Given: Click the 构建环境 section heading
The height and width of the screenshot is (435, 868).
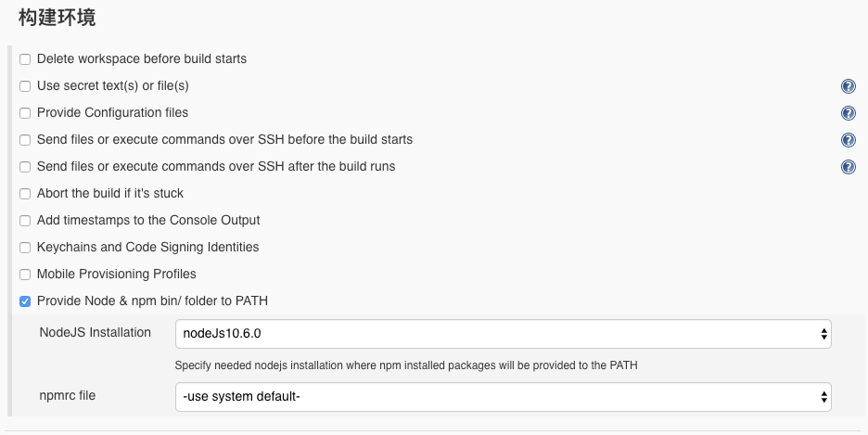Looking at the screenshot, I should point(57,17).
